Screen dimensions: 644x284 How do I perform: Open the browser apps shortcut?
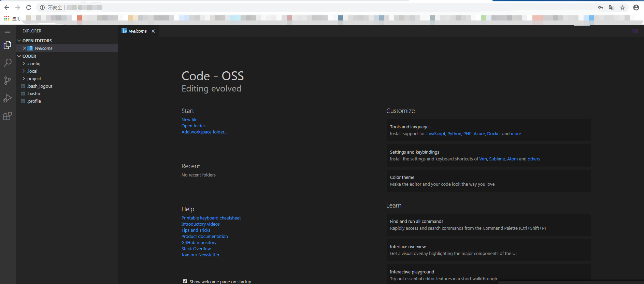coord(12,18)
